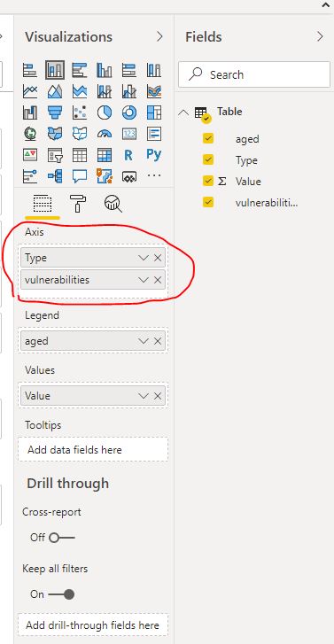Image resolution: width=334 pixels, height=644 pixels.
Task: Turn off Keep all filters toggle
Action: [x=62, y=594]
